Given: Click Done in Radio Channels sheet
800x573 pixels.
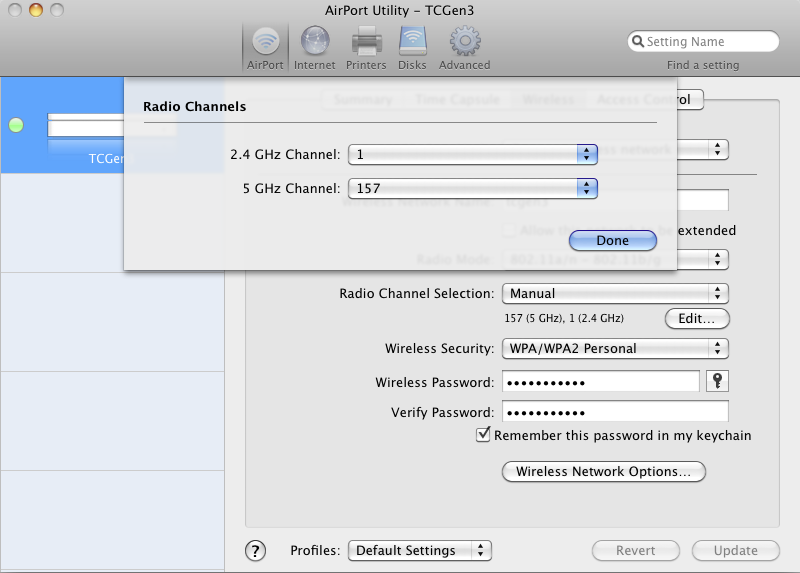Looking at the screenshot, I should [613, 240].
